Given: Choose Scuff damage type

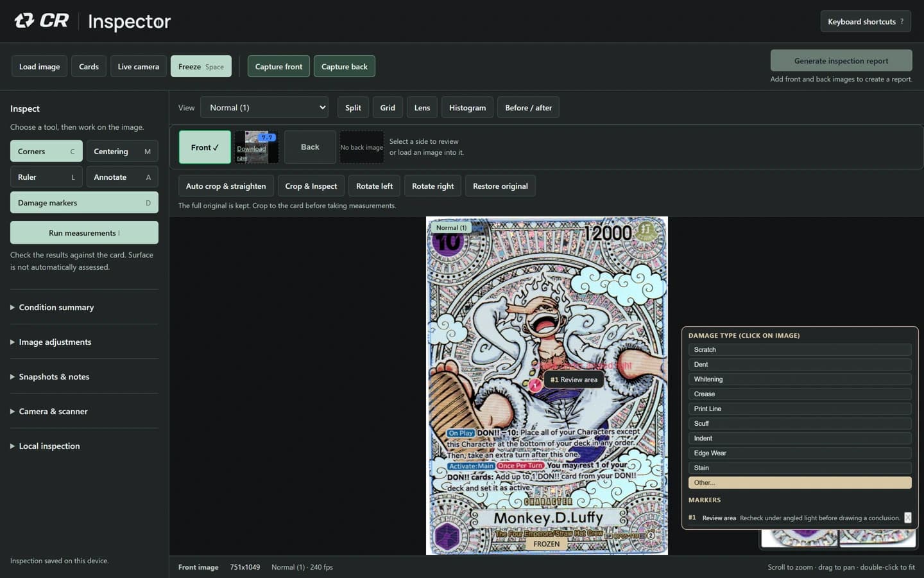Looking at the screenshot, I should tap(800, 423).
